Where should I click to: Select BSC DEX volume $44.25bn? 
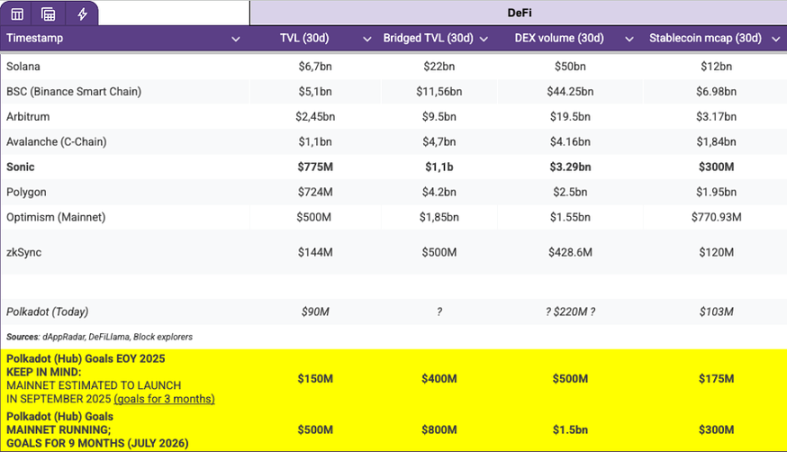[x=570, y=91]
